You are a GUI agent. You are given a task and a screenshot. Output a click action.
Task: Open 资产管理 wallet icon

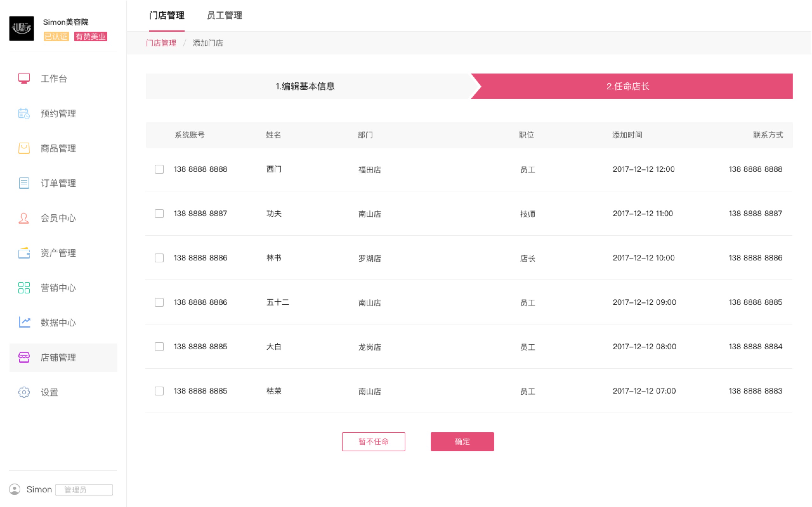[x=24, y=253]
